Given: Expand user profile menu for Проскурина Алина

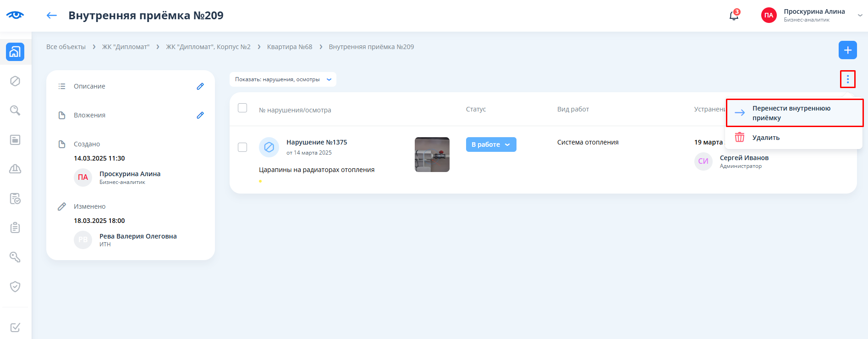Looking at the screenshot, I should pos(860,15).
